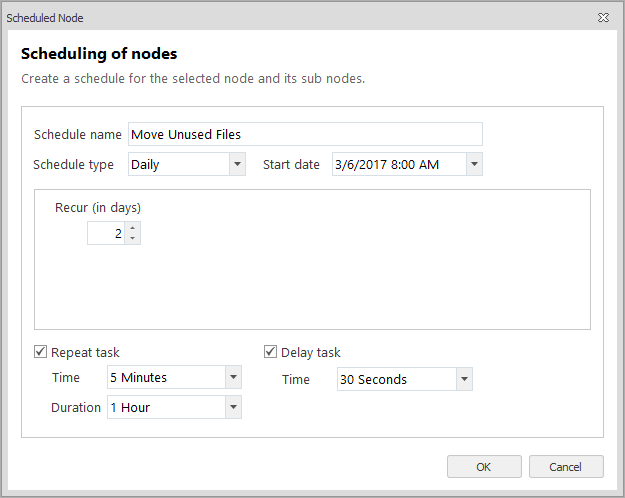
Task: Click the 1 Hour duration box
Action: [x=165, y=407]
